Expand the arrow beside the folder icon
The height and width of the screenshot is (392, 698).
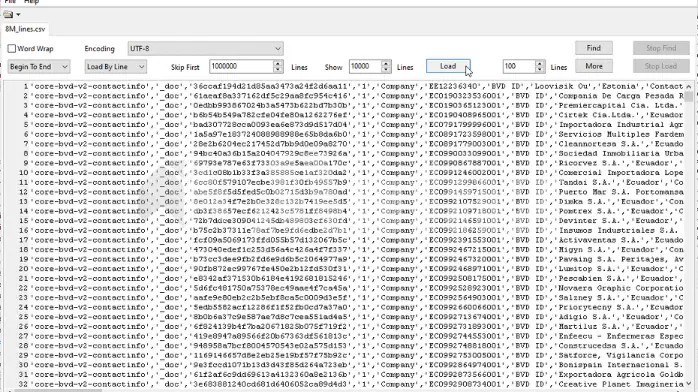(x=18, y=15)
